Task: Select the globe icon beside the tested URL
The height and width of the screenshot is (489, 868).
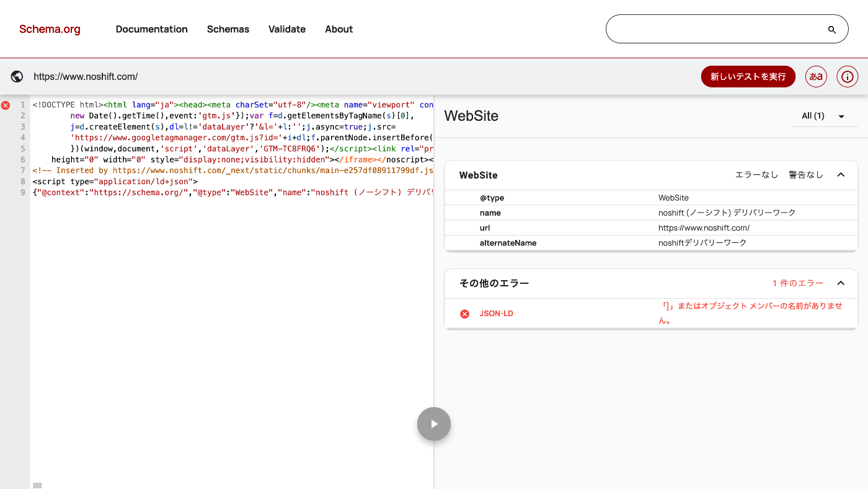Action: click(17, 76)
